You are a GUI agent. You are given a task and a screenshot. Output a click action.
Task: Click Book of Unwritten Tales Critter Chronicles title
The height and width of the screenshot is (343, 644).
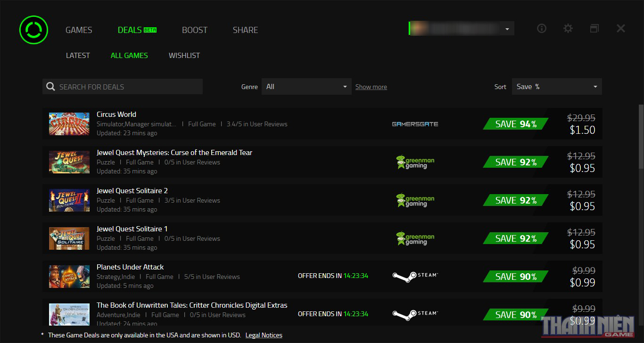click(x=192, y=305)
